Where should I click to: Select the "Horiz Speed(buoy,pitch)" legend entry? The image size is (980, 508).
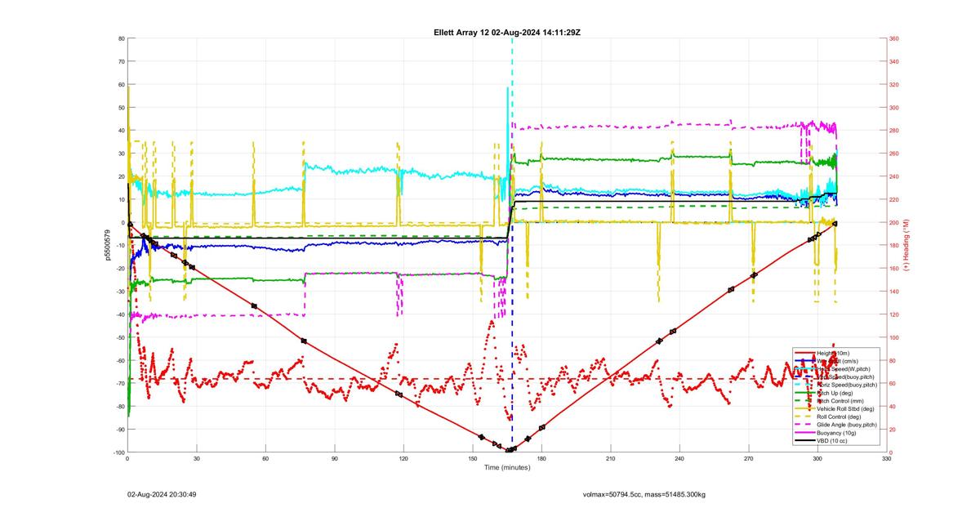tap(847, 385)
